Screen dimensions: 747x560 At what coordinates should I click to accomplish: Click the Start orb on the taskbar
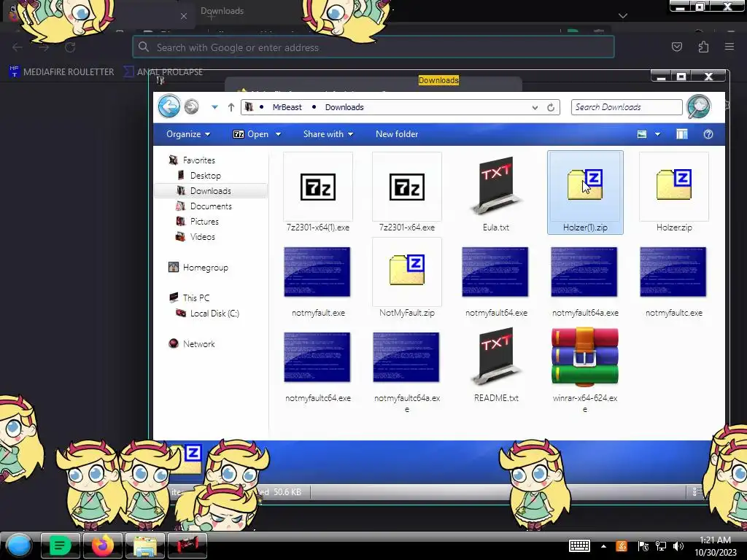click(19, 545)
